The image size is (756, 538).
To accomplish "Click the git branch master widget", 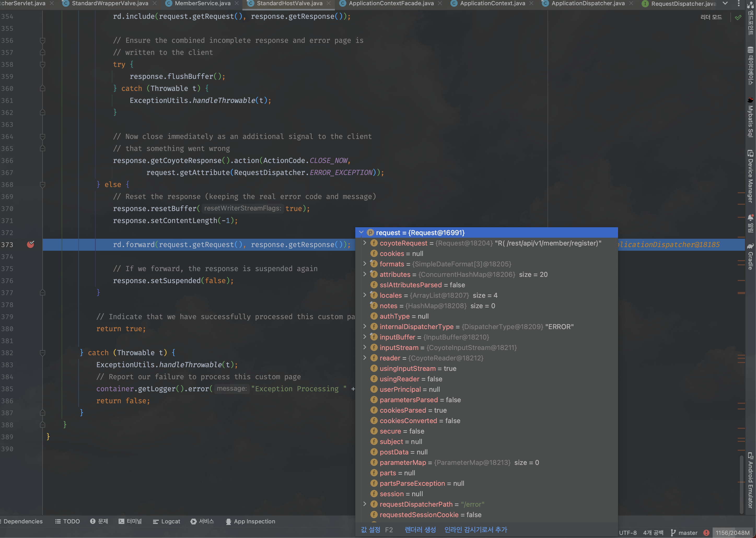I will pyautogui.click(x=684, y=533).
